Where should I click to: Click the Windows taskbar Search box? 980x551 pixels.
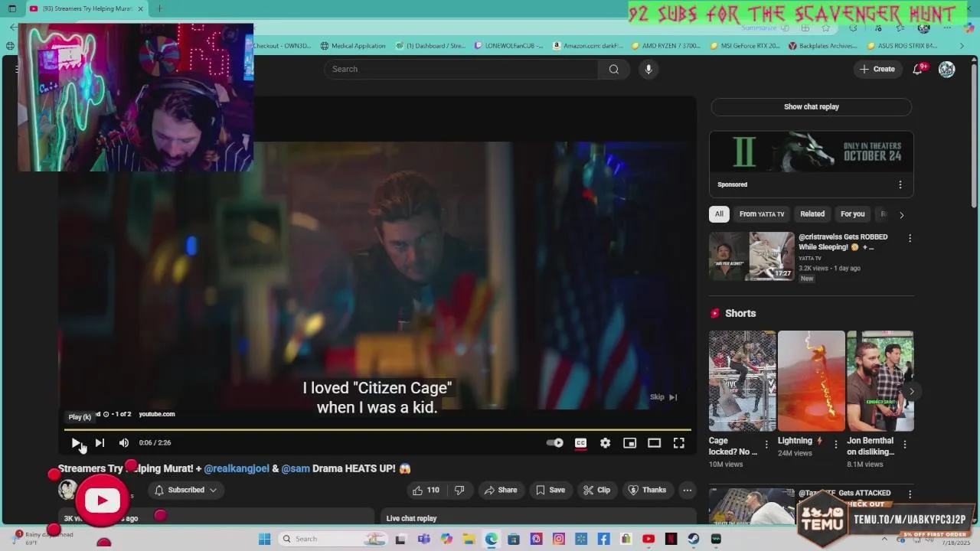tap(332, 539)
